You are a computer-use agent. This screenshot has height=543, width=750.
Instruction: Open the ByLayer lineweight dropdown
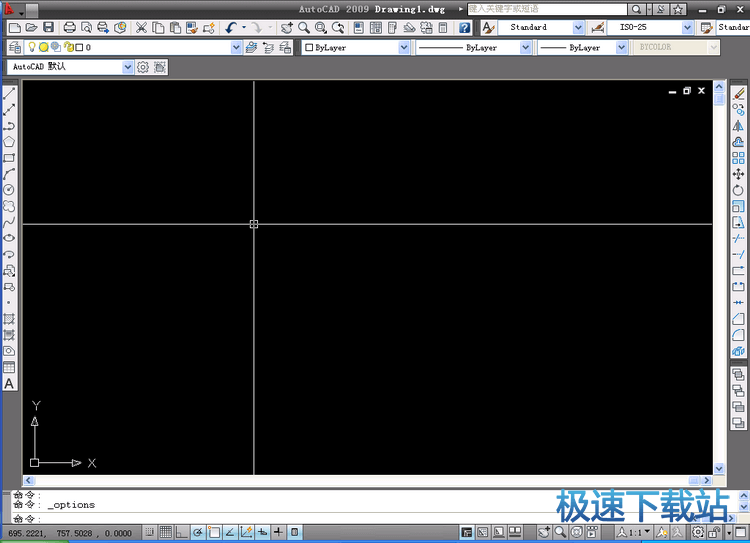tap(621, 47)
